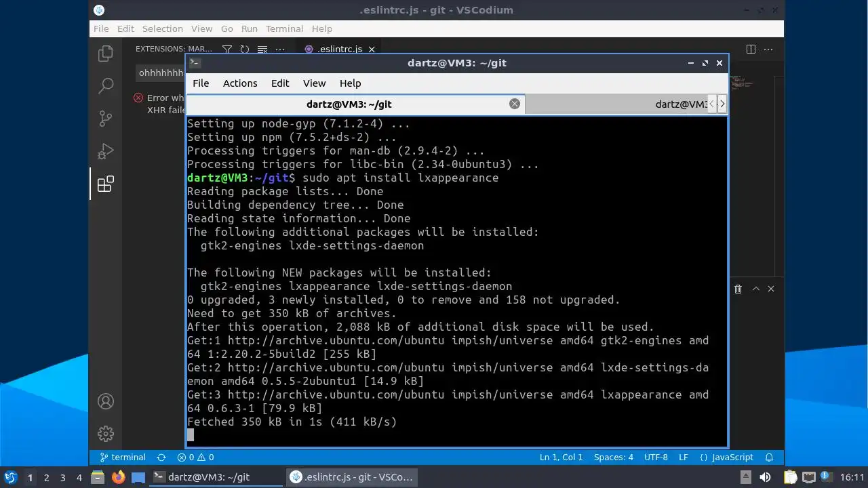Close the VSCodium bottom panel
Screen dimensions: 868x488
(x=771, y=289)
